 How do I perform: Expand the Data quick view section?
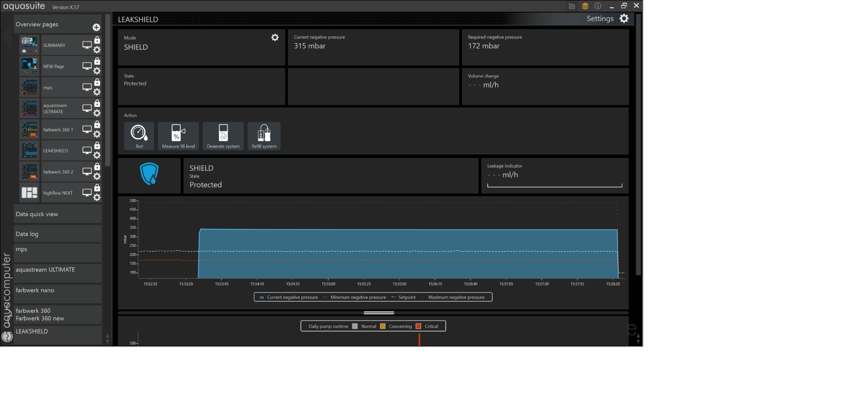click(57, 214)
